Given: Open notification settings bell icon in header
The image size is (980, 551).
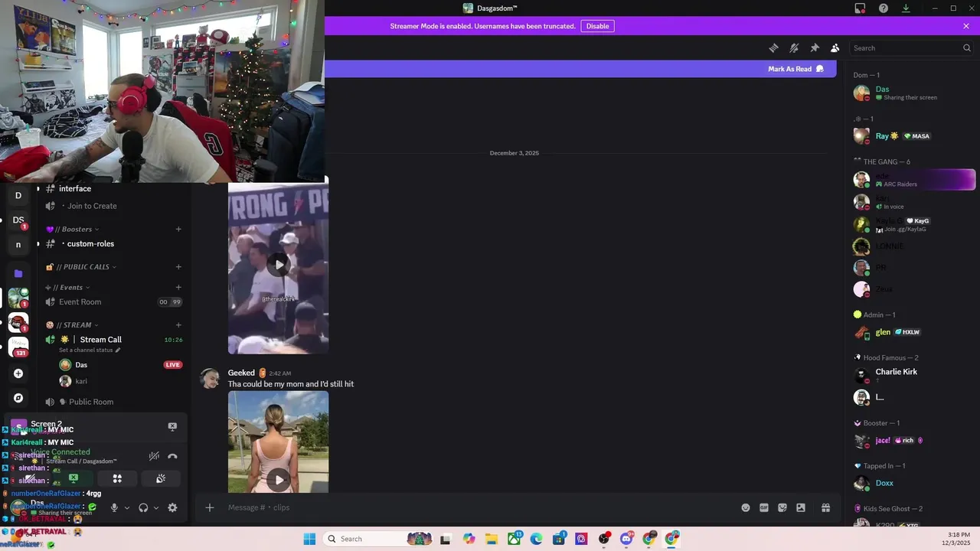Looking at the screenshot, I should (x=794, y=48).
